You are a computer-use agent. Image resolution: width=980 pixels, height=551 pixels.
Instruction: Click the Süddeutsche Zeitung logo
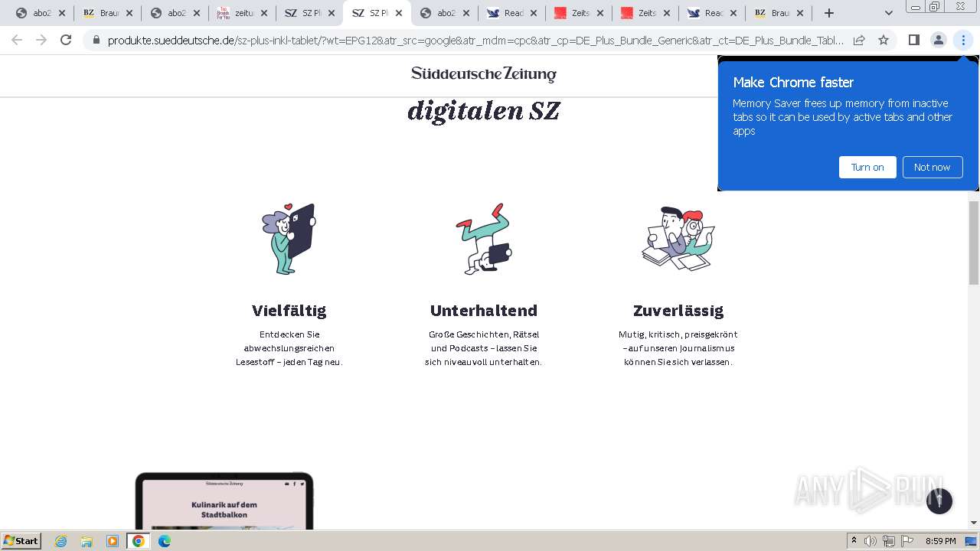coord(484,73)
